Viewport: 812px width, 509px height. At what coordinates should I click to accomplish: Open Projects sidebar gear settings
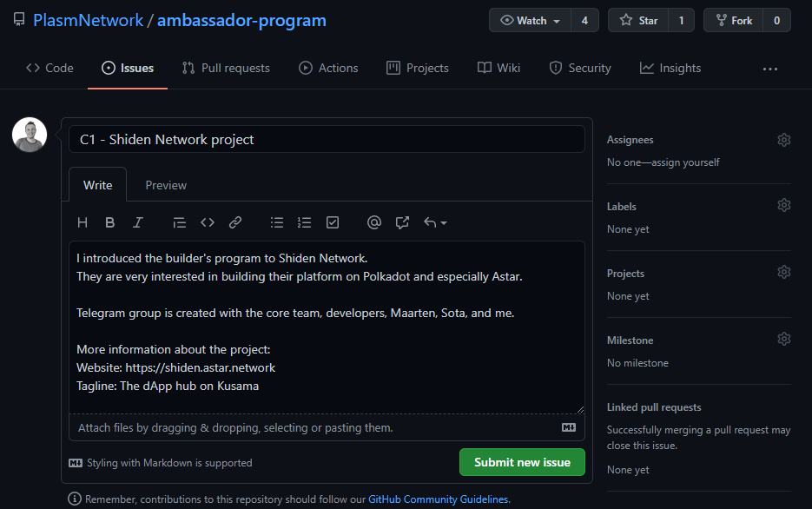[x=784, y=272]
